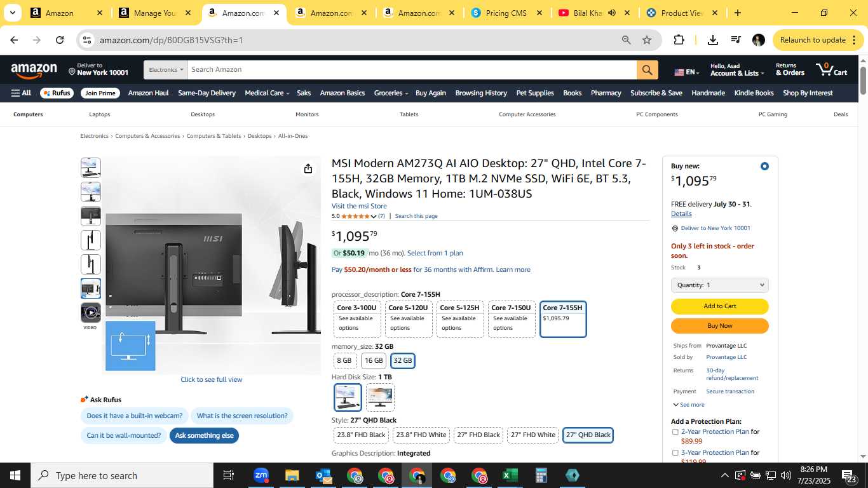Select the 16 GB memory option

click(374, 361)
